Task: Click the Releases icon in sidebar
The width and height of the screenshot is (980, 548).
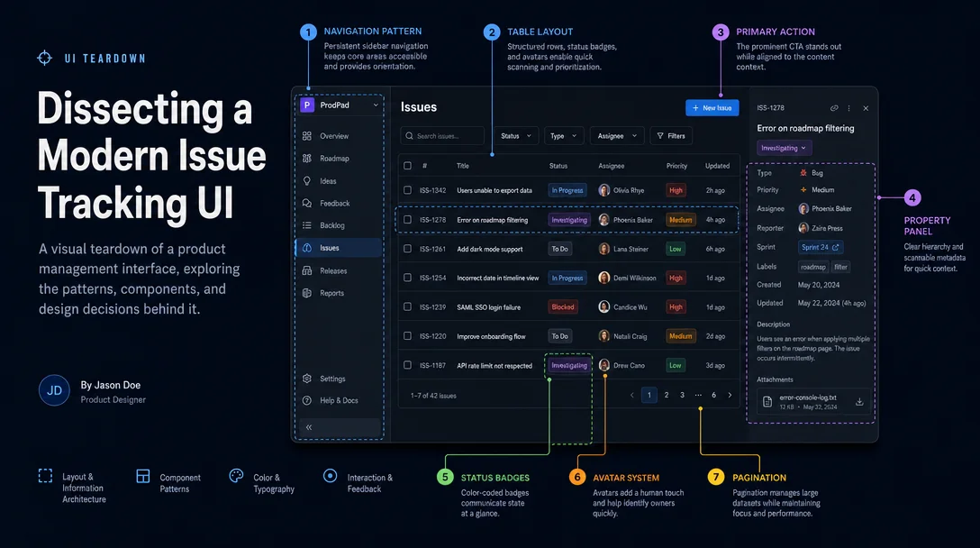Action: (307, 271)
